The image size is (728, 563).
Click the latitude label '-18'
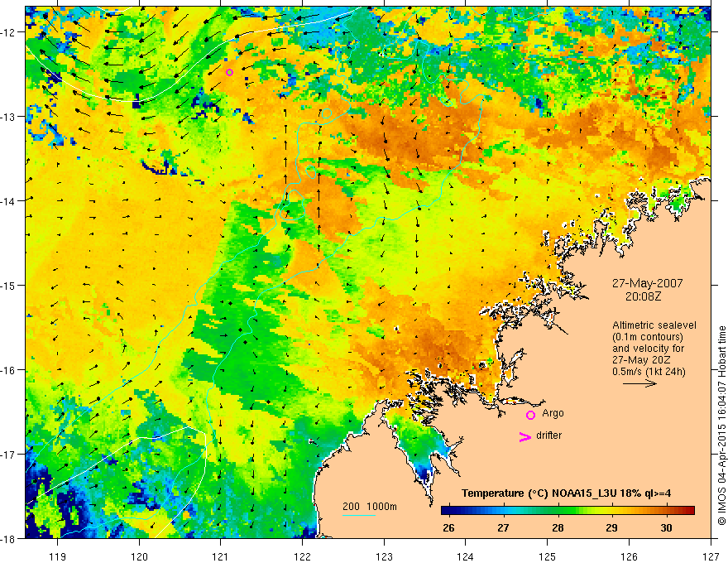pos(9,538)
